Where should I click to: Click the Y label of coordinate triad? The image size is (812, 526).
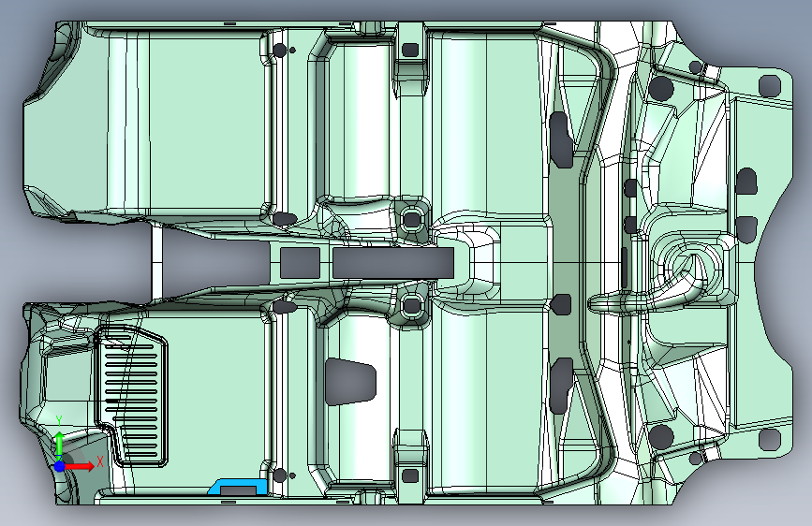59,420
